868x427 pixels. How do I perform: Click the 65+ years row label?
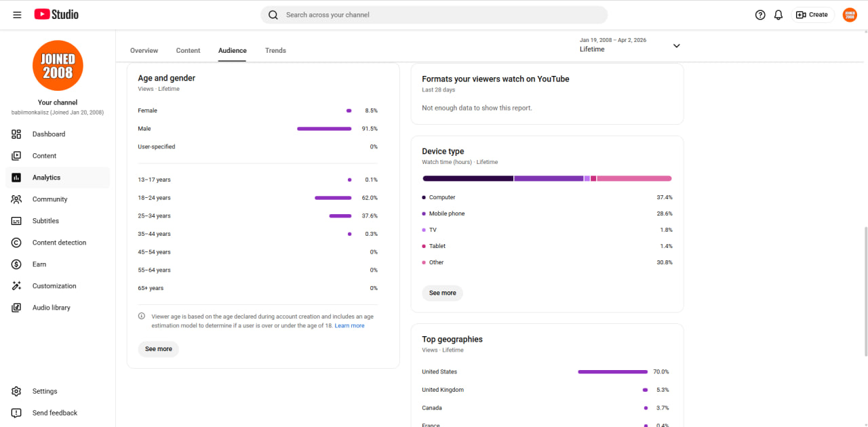[x=151, y=289]
